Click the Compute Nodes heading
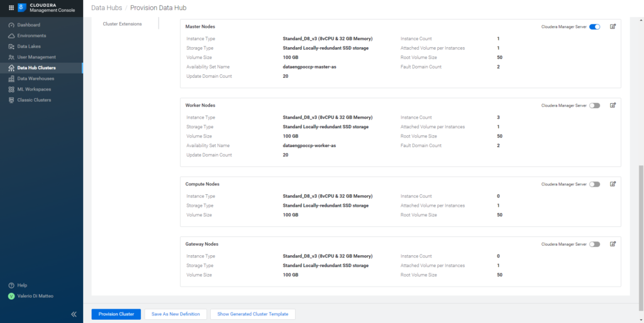644x323 pixels. pyautogui.click(x=202, y=184)
